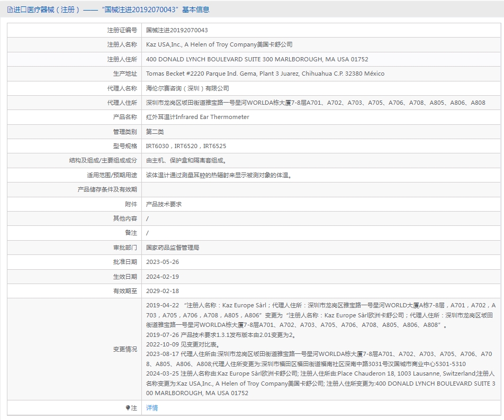Click product name Infrared Ear Thermometer
This screenshot has height=420, width=504.
click(x=197, y=117)
